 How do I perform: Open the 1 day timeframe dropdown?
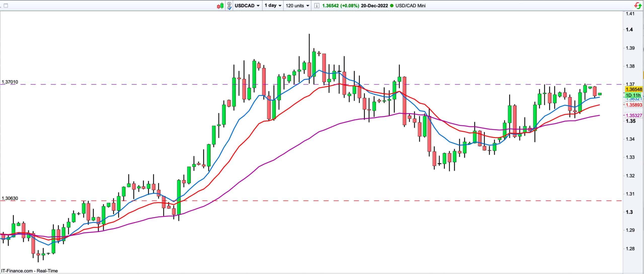[x=273, y=6]
